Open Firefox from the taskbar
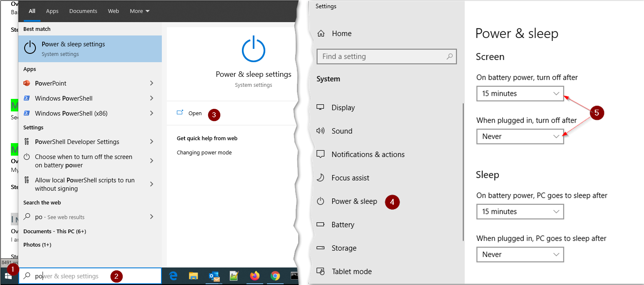Screen dimensions: 644x285 [x=254, y=276]
